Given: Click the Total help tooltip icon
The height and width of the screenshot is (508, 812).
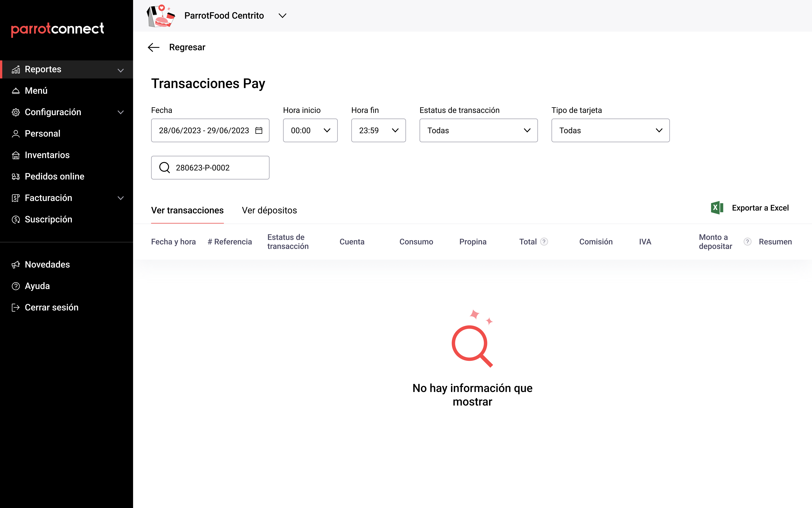Looking at the screenshot, I should click(x=544, y=242).
